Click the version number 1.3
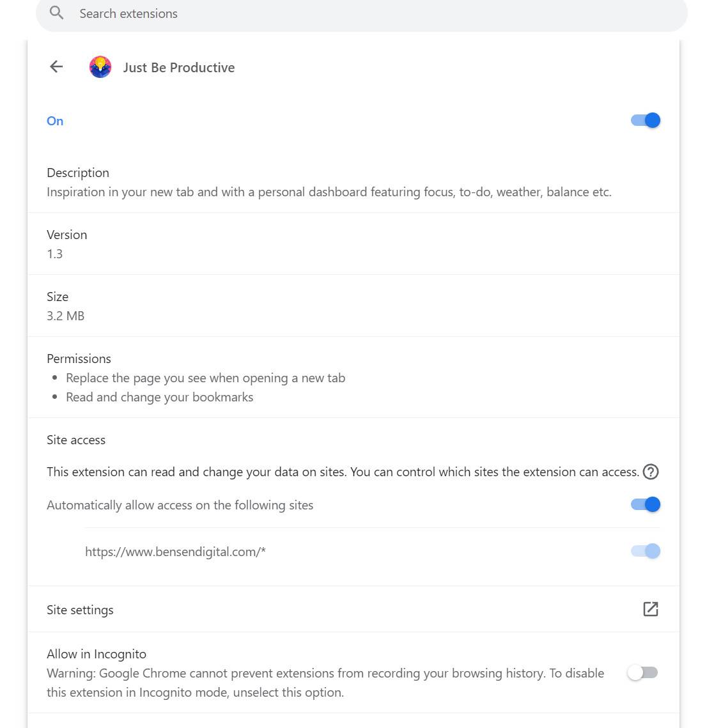 tap(55, 254)
